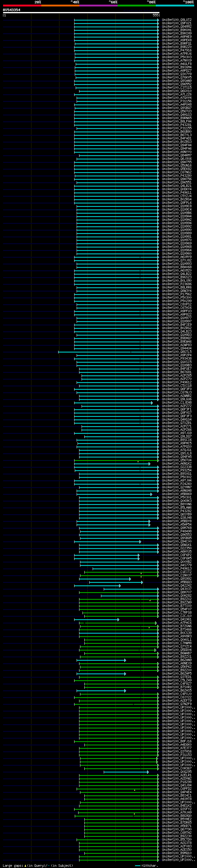197x868 pixels.
Task: Click label UniRef100_B4FAD1
Action: pyautogui.click(x=177, y=139)
